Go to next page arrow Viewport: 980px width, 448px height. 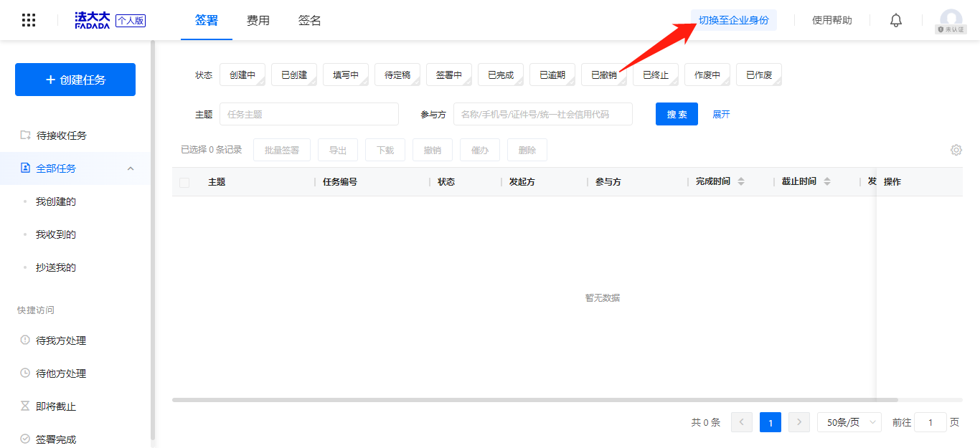pos(799,422)
